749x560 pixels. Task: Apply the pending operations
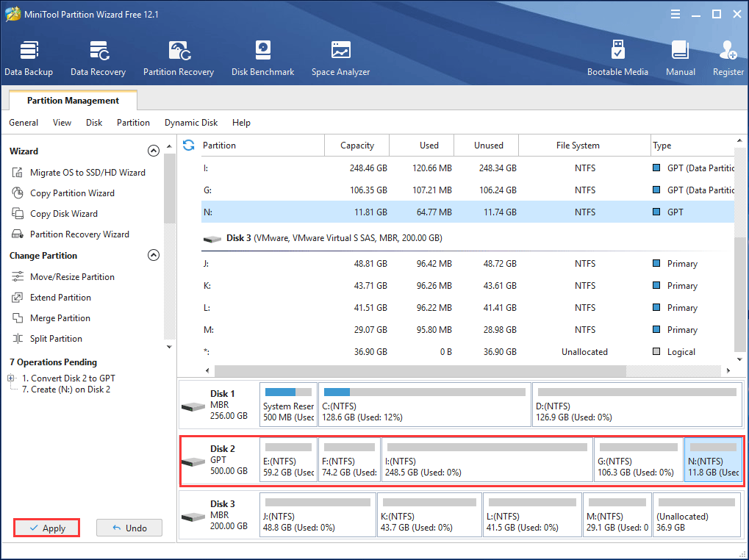coord(47,528)
